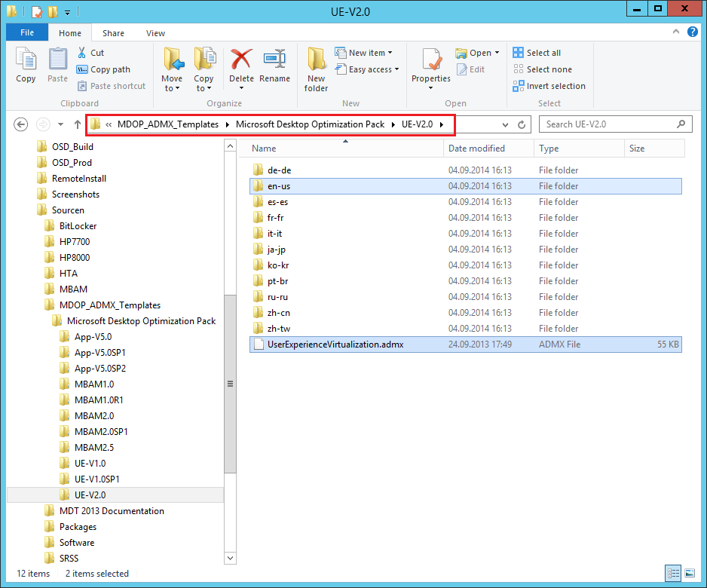
Task: Open the Properties of selection
Action: coord(431,65)
